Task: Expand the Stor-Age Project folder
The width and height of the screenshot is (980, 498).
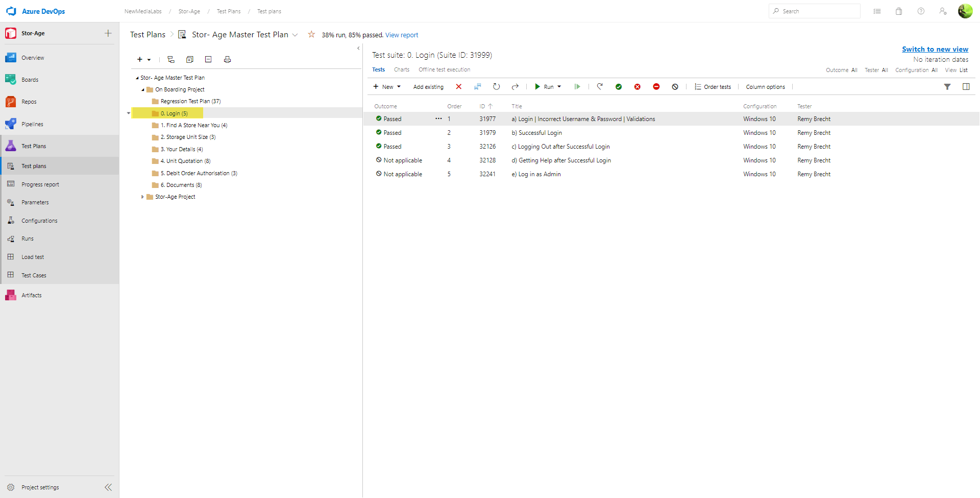Action: pos(142,197)
